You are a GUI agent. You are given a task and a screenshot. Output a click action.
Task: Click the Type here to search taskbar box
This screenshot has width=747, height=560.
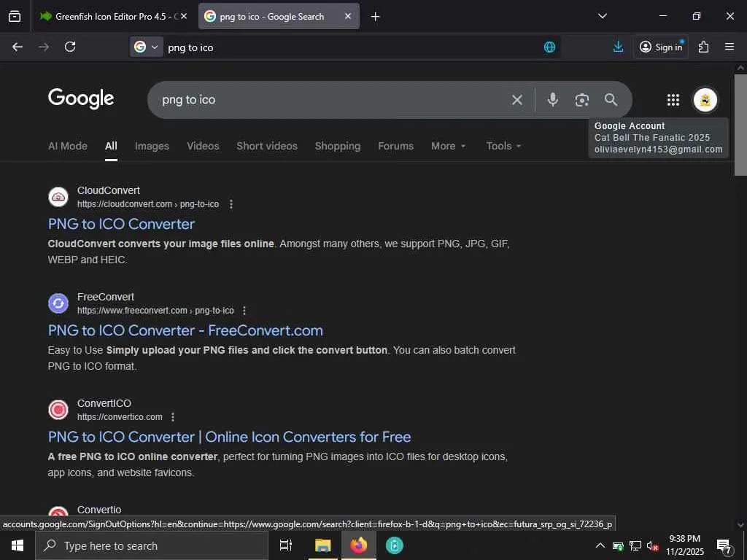coord(152,545)
